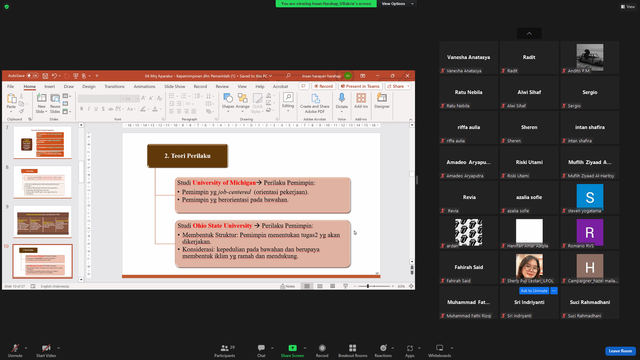Expand Share Screen options arrow
Viewport: 640px width, 360px height.
point(305,348)
